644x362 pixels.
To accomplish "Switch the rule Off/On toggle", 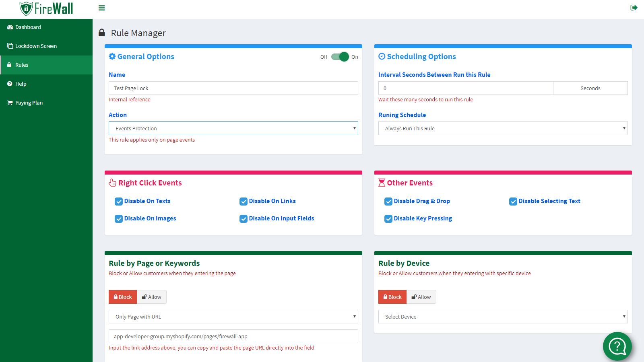I will [x=340, y=57].
